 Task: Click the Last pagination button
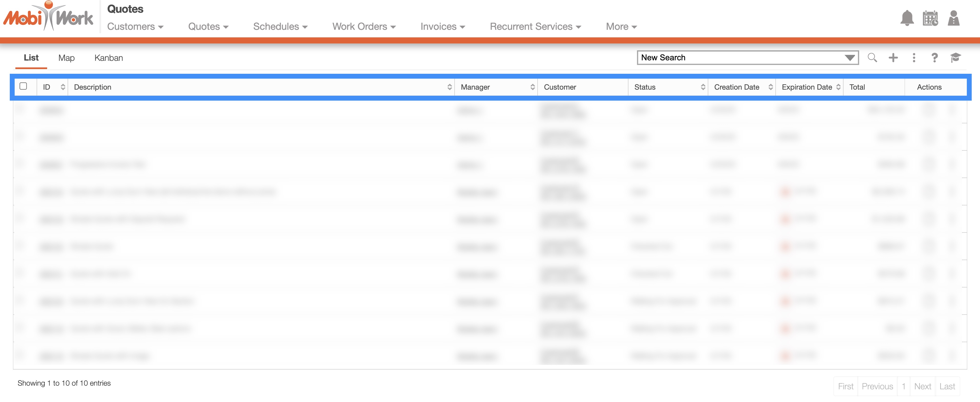947,386
